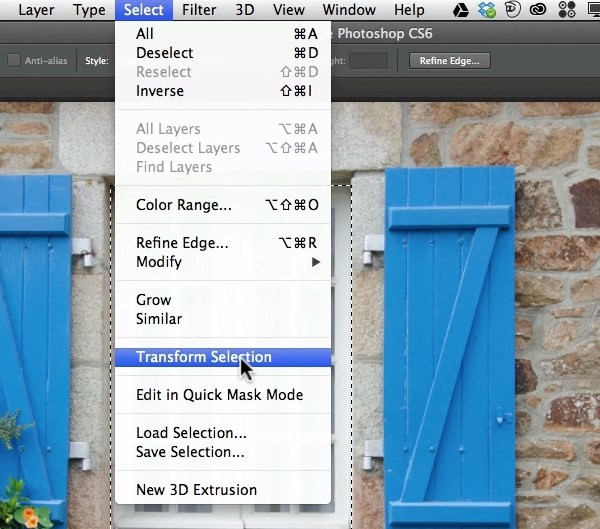Open the Dropbox menu bar icon
600x529 pixels.
pos(487,10)
